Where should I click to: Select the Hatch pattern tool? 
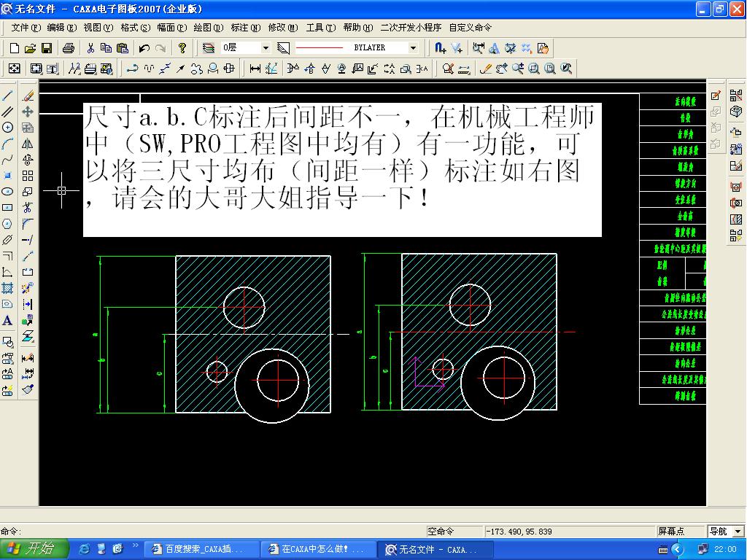7,287
